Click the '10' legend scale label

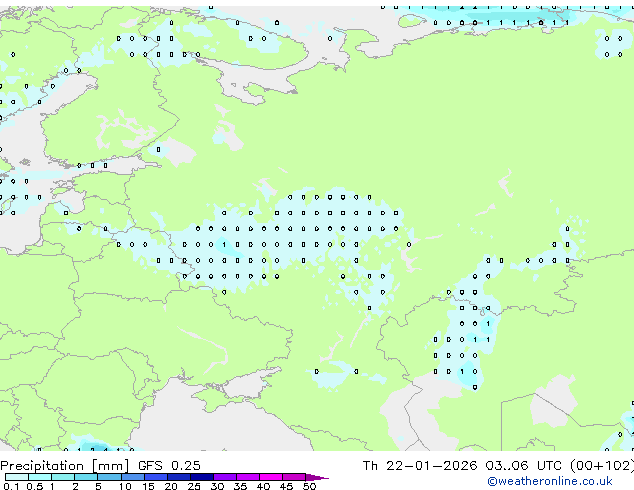point(125,486)
